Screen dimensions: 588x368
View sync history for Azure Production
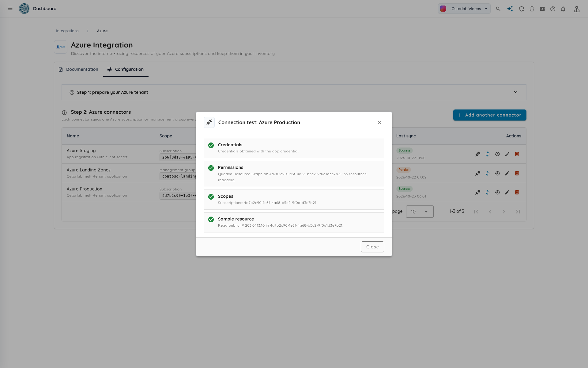[x=497, y=192]
